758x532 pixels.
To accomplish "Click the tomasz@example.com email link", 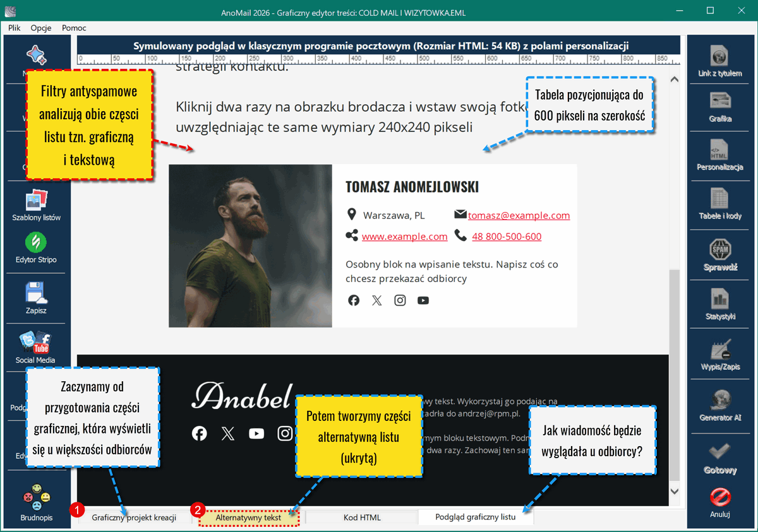I will [x=519, y=215].
